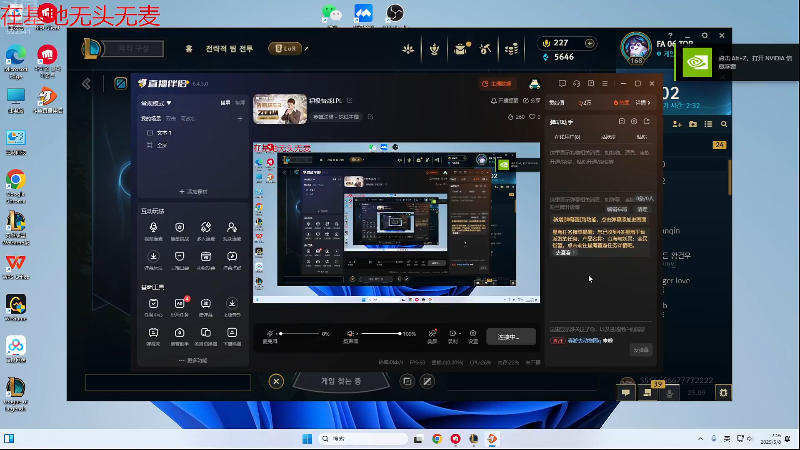Open League client store coins icon

511,49
